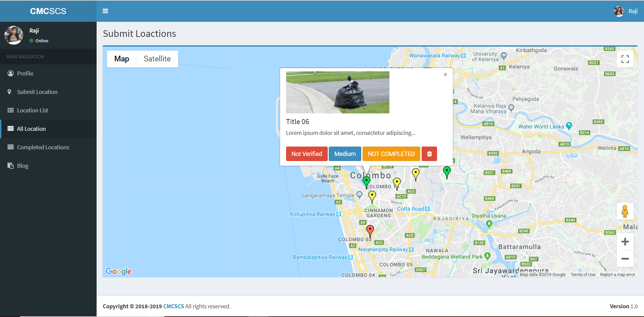Select green marker below B435 road label

447,172
